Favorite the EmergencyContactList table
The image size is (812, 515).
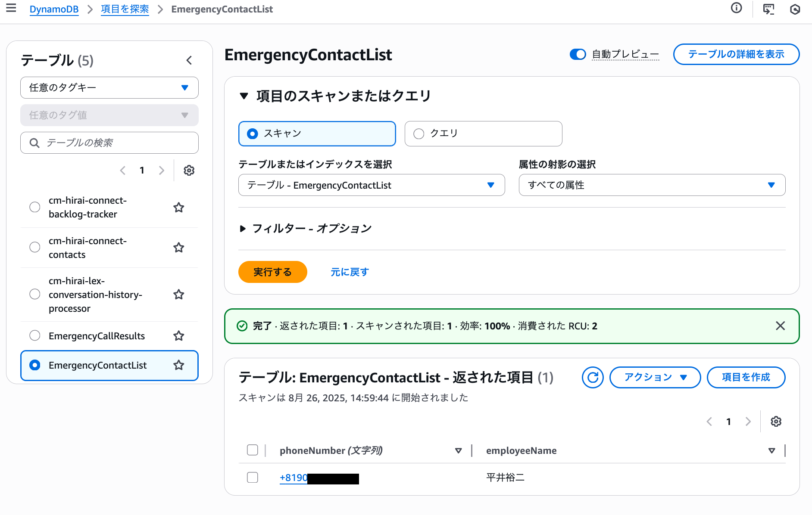click(x=178, y=365)
